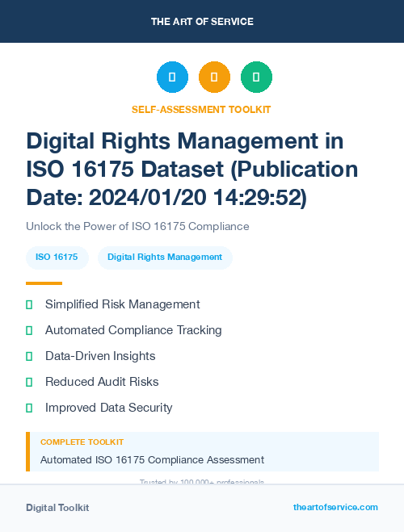
Task: Click the Digital Rights Management title
Action: tap(191, 169)
